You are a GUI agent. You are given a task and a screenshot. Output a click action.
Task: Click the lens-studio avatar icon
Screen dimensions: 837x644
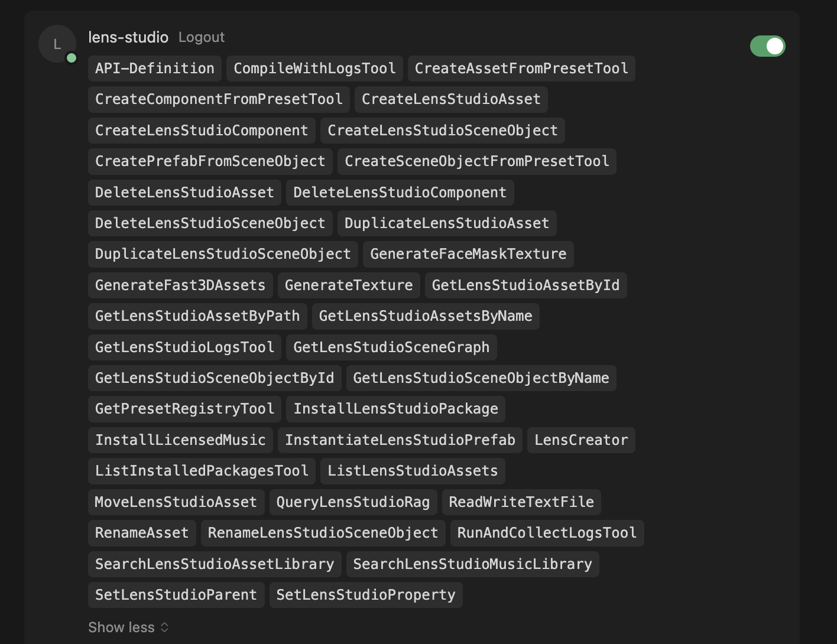[57, 44]
